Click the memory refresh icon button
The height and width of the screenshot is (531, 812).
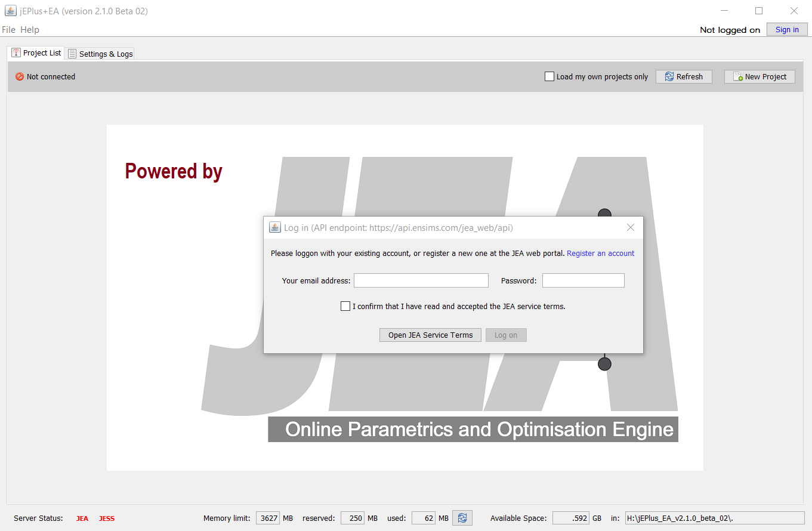click(x=462, y=518)
